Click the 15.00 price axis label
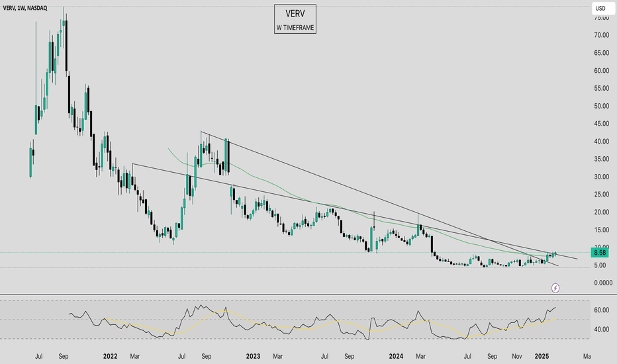Screen dimensions: 617x364 (x=602, y=230)
